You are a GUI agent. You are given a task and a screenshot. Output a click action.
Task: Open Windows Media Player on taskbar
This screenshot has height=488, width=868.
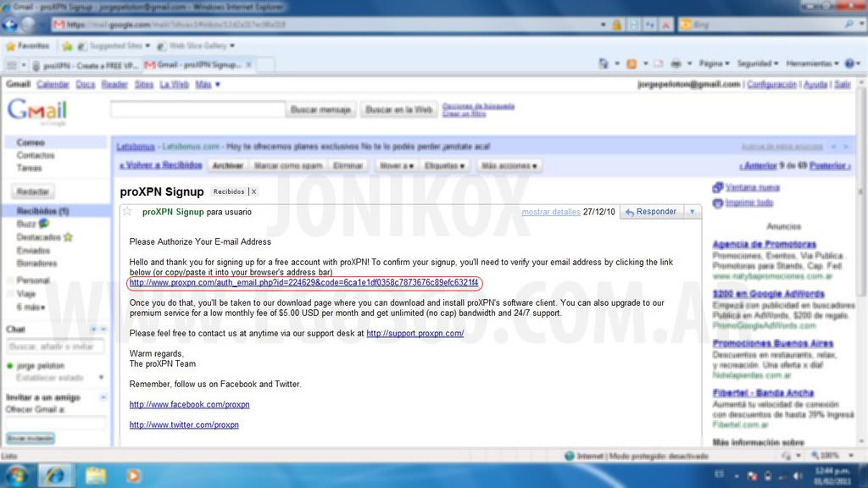tap(133, 476)
